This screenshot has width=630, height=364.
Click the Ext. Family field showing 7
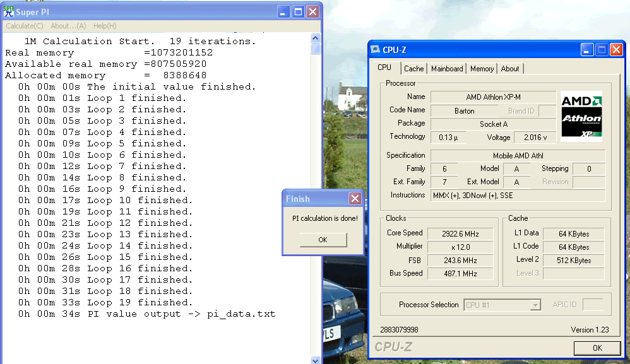(444, 182)
